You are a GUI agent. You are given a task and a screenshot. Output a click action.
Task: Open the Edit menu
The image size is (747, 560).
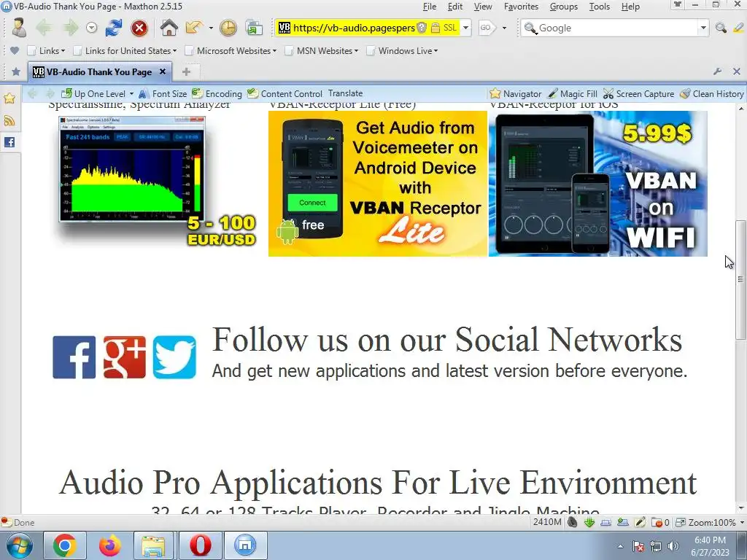pos(455,7)
